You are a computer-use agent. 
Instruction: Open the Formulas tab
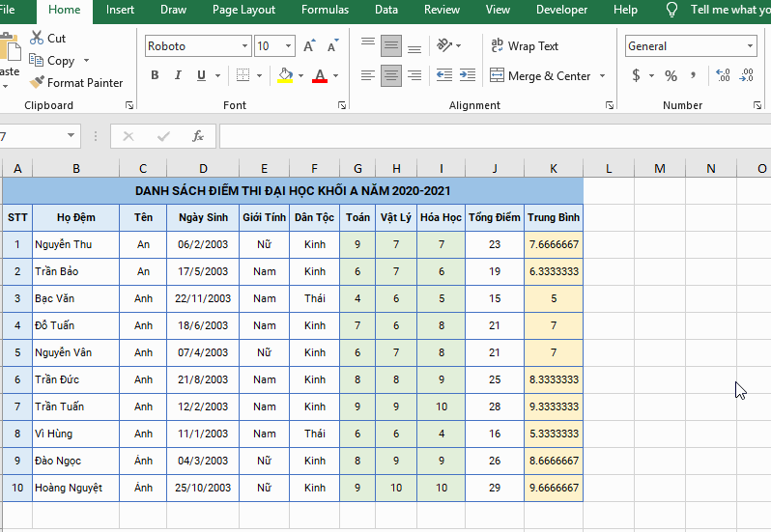325,10
